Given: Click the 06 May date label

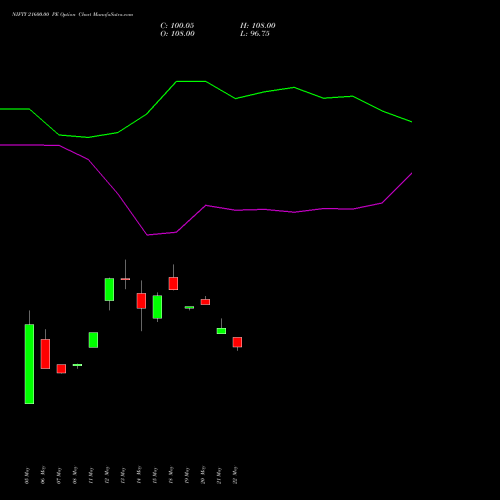Looking at the screenshot, I should click(43, 475).
